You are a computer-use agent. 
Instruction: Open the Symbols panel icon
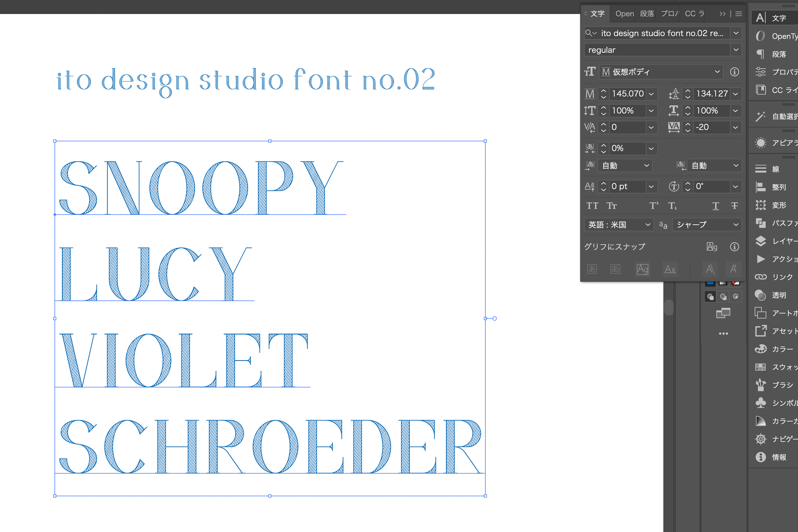click(761, 403)
